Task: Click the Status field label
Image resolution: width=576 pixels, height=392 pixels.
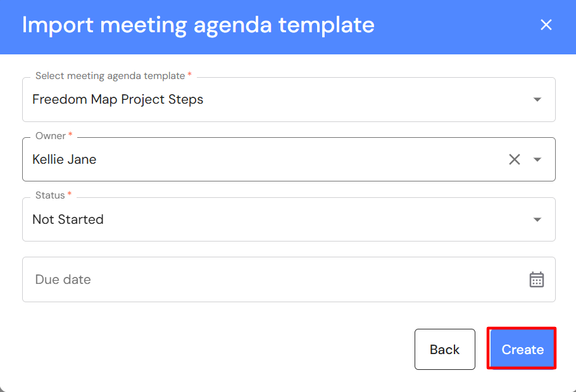Action: pos(50,195)
